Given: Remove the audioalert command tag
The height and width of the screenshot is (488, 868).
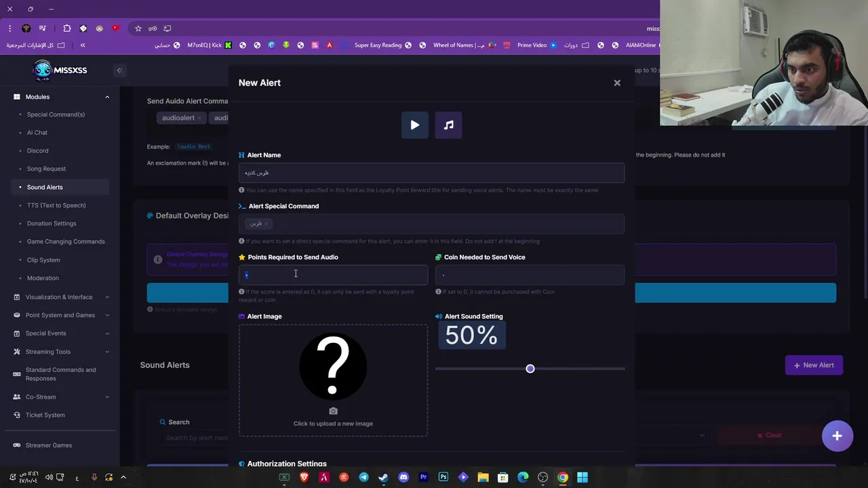Looking at the screenshot, I should point(199,118).
